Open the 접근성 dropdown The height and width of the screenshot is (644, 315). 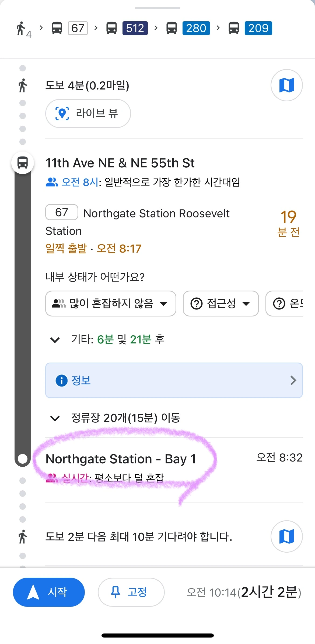point(220,304)
